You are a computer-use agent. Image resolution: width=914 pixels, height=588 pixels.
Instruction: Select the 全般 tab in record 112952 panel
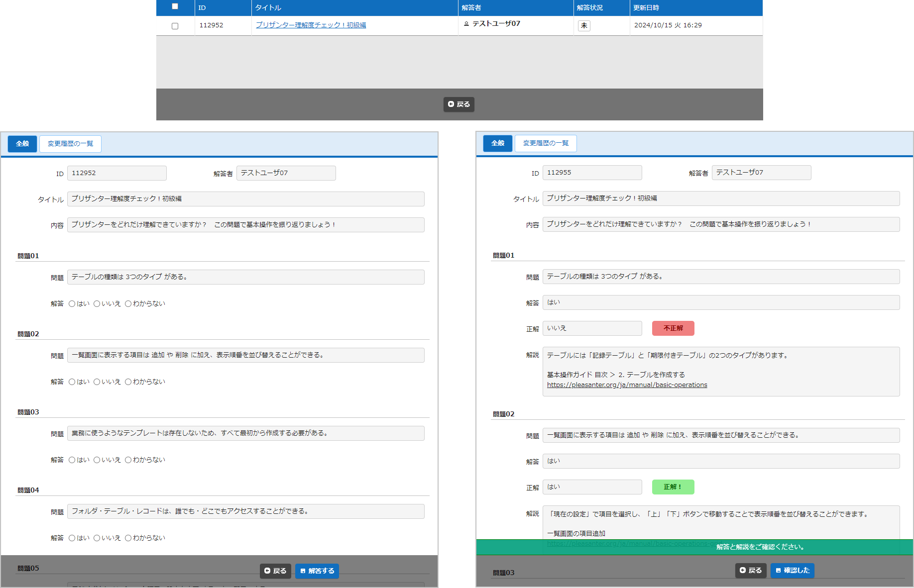(22, 144)
